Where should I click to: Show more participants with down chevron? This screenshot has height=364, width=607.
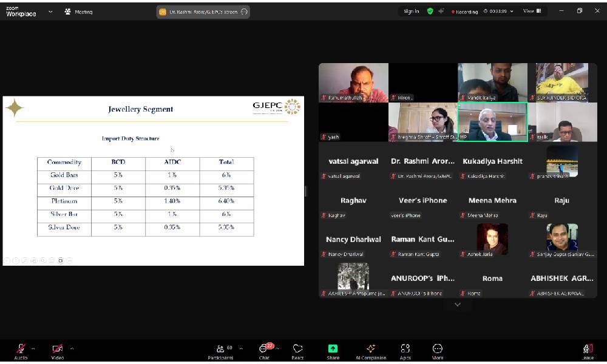pyautogui.click(x=458, y=305)
